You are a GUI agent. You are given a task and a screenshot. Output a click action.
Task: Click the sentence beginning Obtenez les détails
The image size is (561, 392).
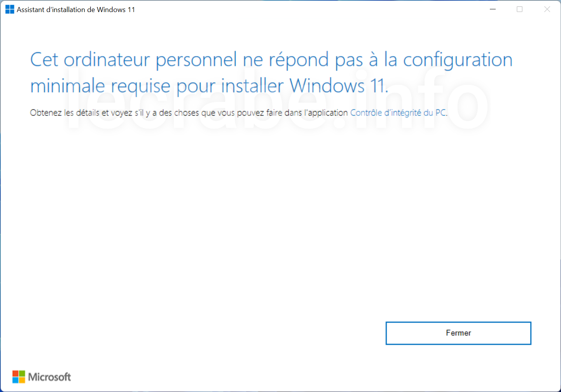point(239,113)
